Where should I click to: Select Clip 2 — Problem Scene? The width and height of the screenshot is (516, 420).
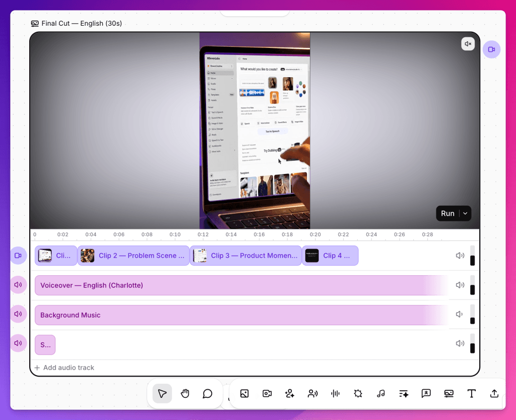point(134,256)
